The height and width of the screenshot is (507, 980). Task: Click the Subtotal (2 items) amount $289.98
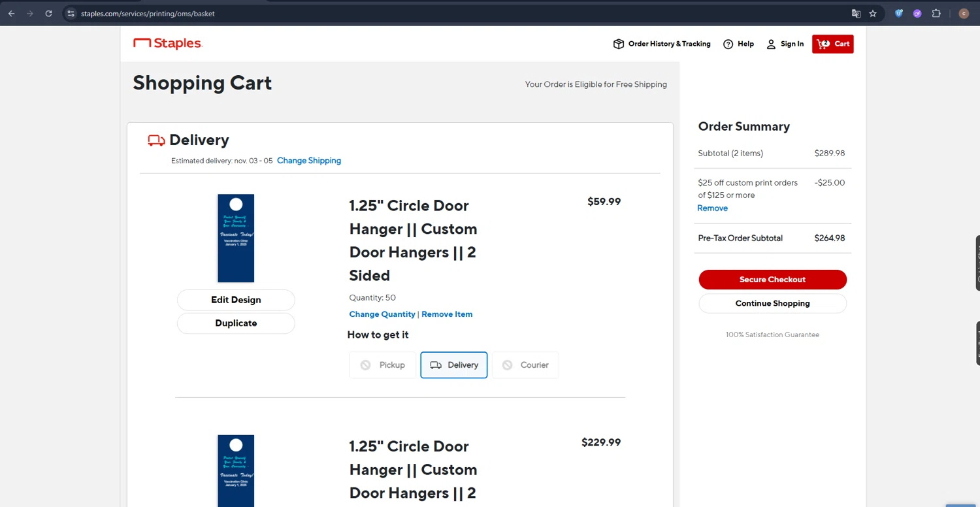[x=830, y=154]
